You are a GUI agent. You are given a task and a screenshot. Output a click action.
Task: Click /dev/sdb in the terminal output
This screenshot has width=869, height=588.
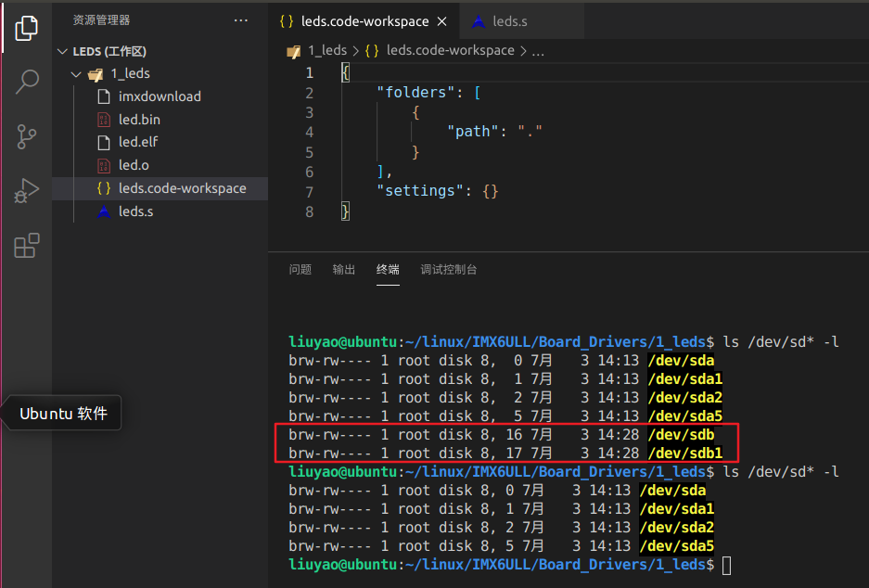click(x=681, y=435)
